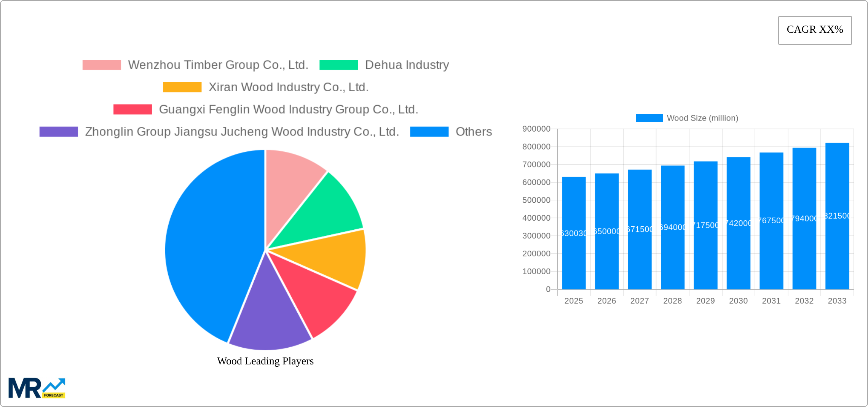Click the red Guangxi Fenglin legend swatch

[132, 110]
